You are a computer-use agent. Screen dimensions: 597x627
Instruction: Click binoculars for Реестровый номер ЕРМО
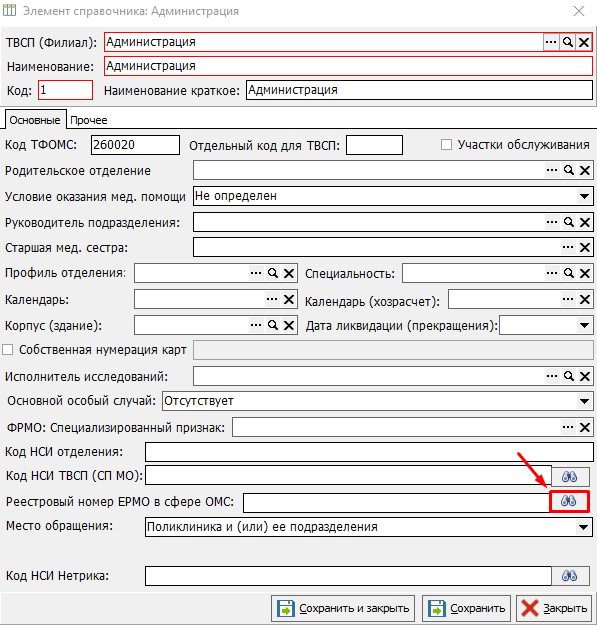point(569,501)
